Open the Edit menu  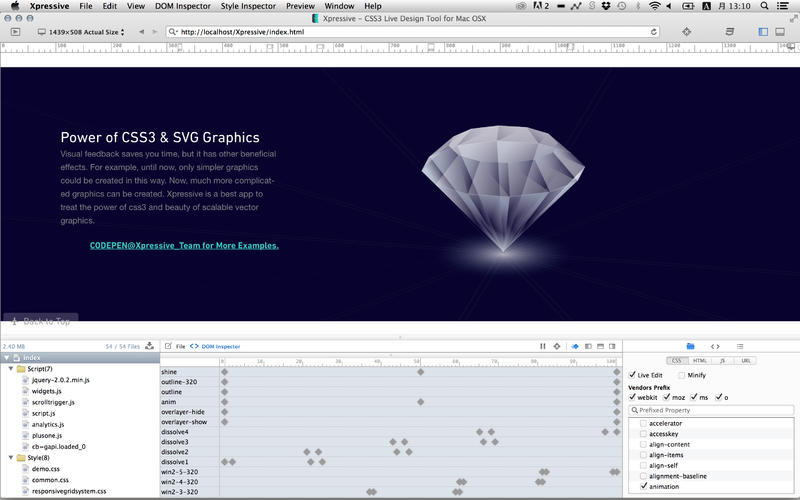click(x=109, y=6)
